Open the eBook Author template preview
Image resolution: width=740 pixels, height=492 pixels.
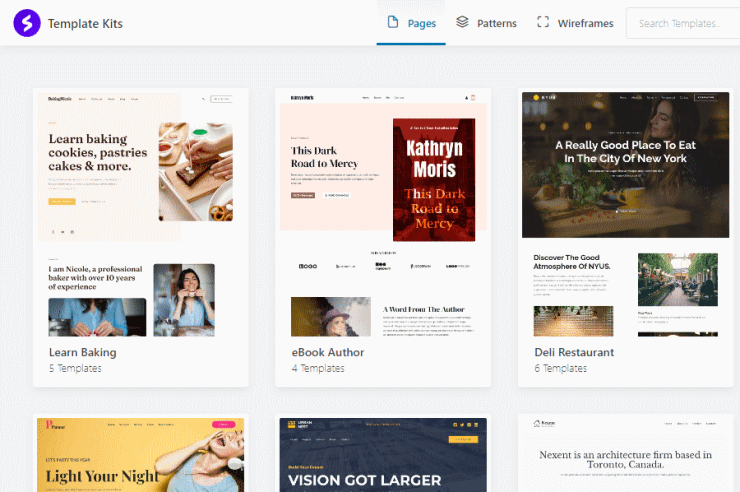coord(383,215)
